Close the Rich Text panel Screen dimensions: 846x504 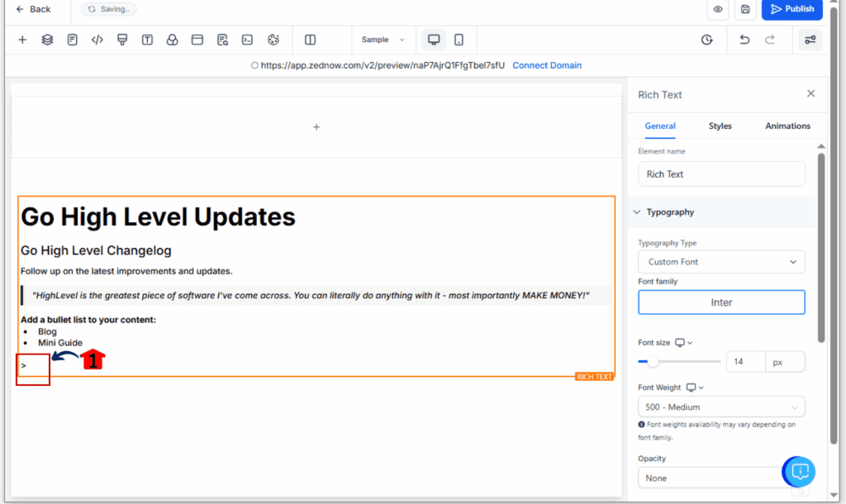811,94
